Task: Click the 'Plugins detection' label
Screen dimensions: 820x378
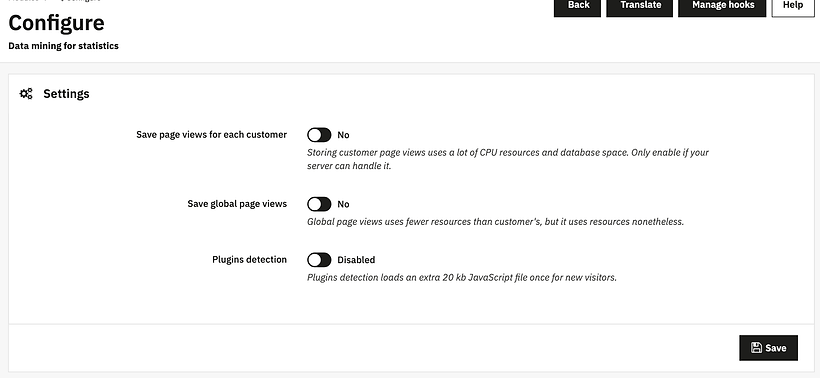Action: (x=249, y=260)
